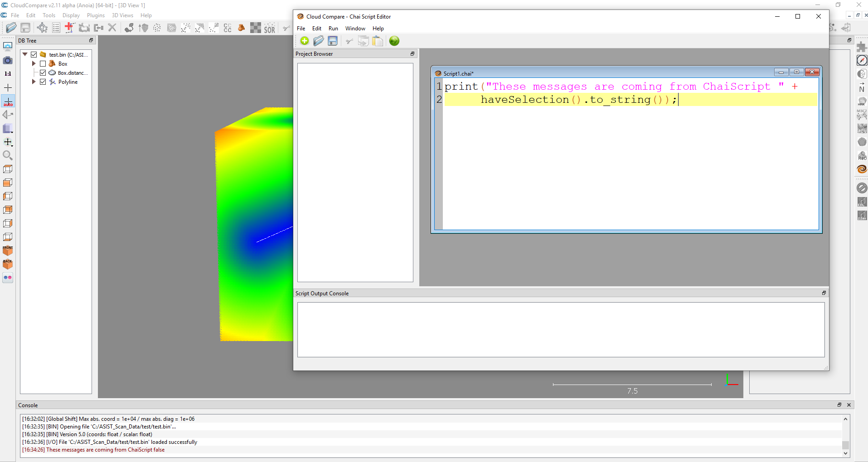
Task: Click the register entities icon
Action: [x=129, y=28]
